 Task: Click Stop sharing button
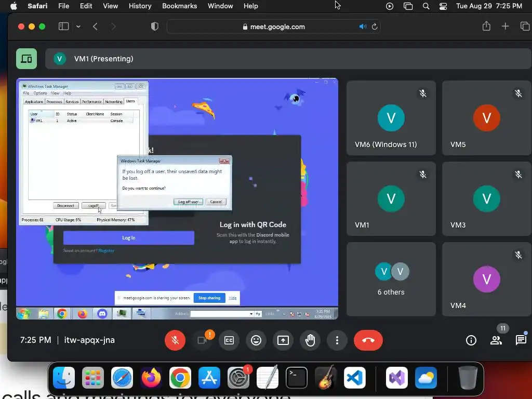coord(209,298)
